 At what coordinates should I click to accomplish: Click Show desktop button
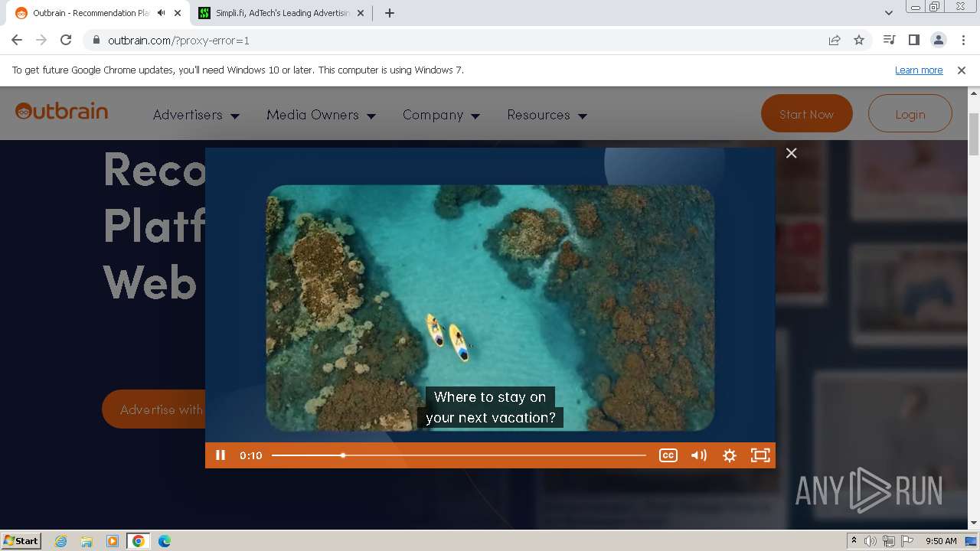[972, 541]
